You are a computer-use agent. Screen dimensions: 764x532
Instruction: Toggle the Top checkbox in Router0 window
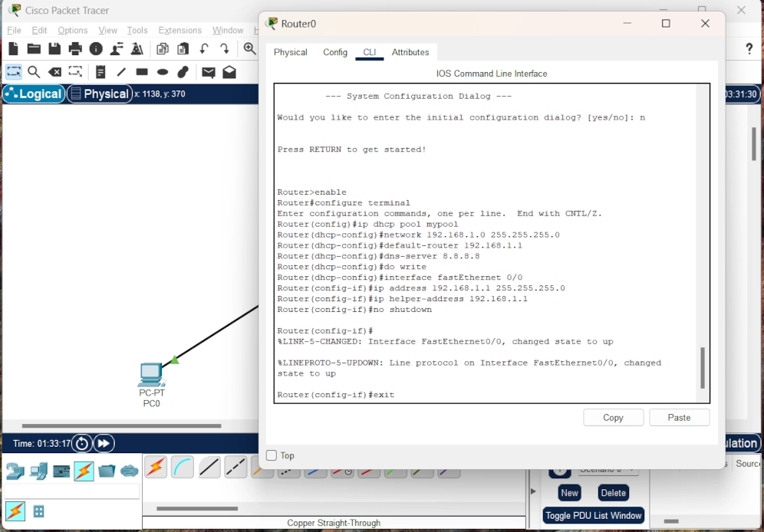pyautogui.click(x=272, y=455)
